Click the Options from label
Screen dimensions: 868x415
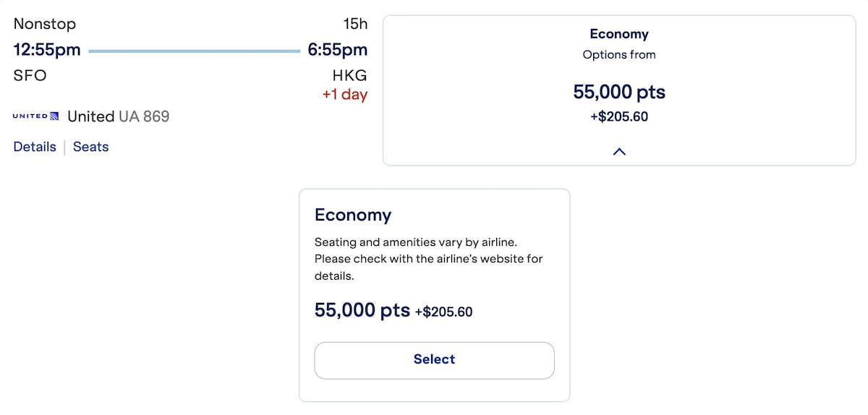point(619,54)
